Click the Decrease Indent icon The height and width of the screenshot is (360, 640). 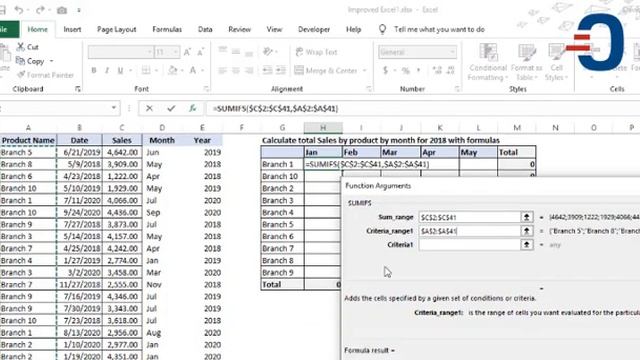point(267,70)
